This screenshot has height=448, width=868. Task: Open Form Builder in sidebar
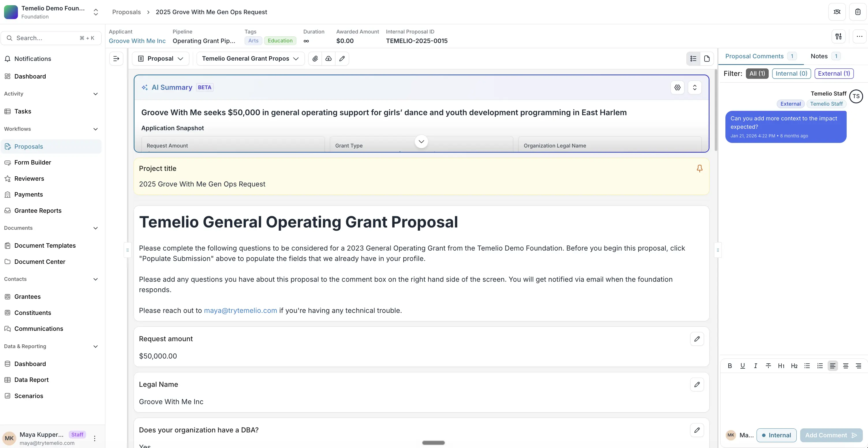click(51, 162)
